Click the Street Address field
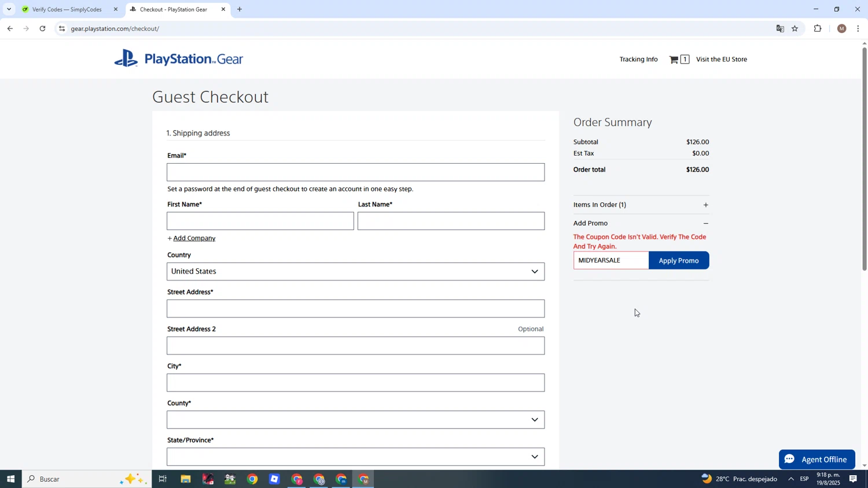Image resolution: width=868 pixels, height=488 pixels. click(x=355, y=309)
